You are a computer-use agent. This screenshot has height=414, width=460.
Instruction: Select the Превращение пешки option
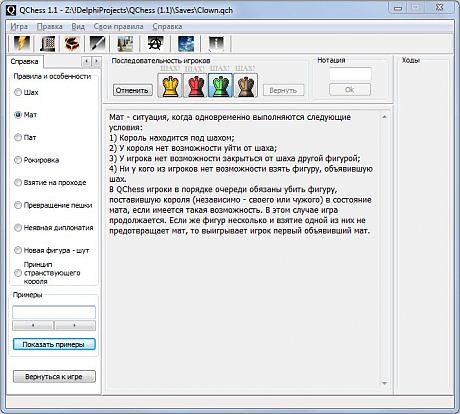(53, 205)
